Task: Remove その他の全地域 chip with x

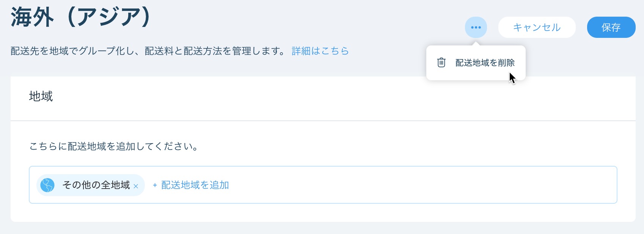Action: (136, 186)
